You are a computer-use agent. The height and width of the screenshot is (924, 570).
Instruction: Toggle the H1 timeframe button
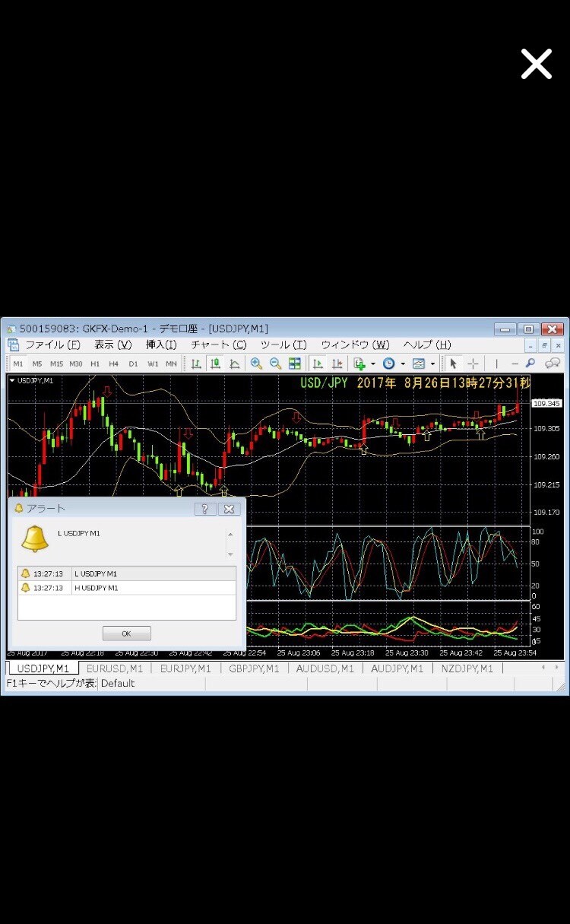click(95, 364)
